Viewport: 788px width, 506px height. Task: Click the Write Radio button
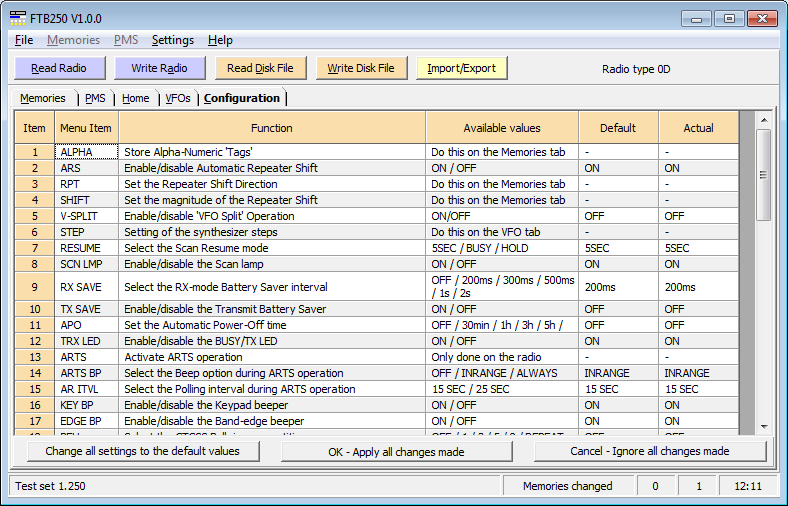159,68
